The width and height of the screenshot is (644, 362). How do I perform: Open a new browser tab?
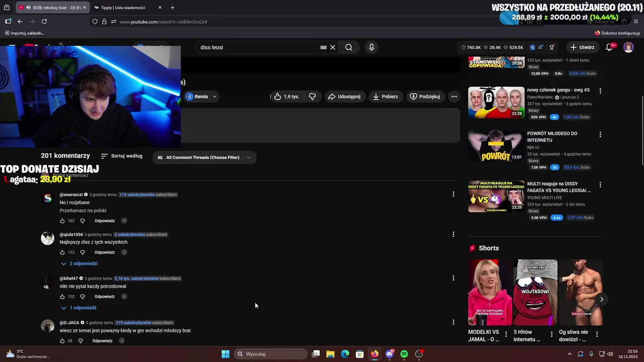point(173,8)
